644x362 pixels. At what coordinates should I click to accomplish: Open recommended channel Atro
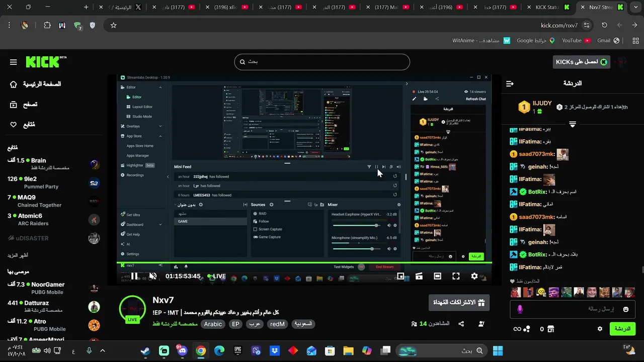coord(53,325)
